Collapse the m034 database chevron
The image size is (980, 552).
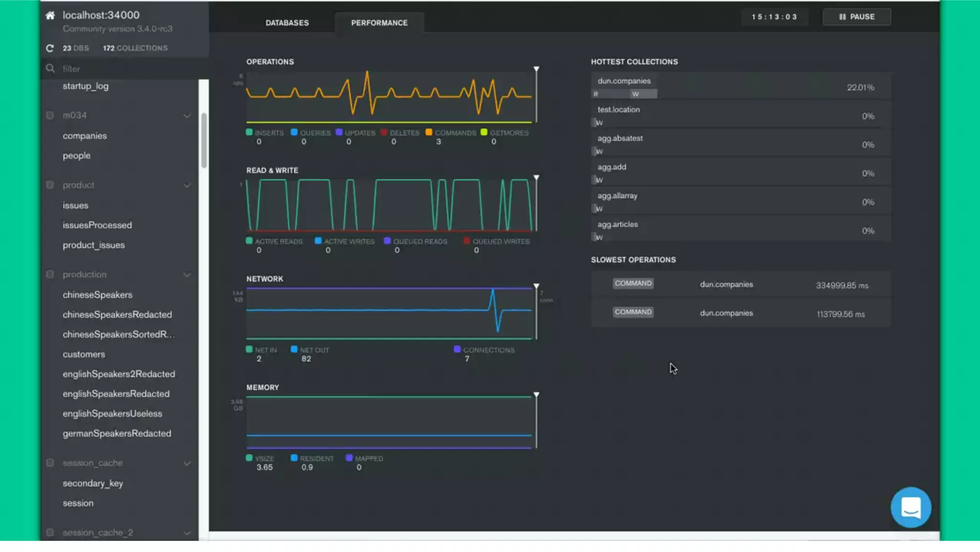(187, 115)
